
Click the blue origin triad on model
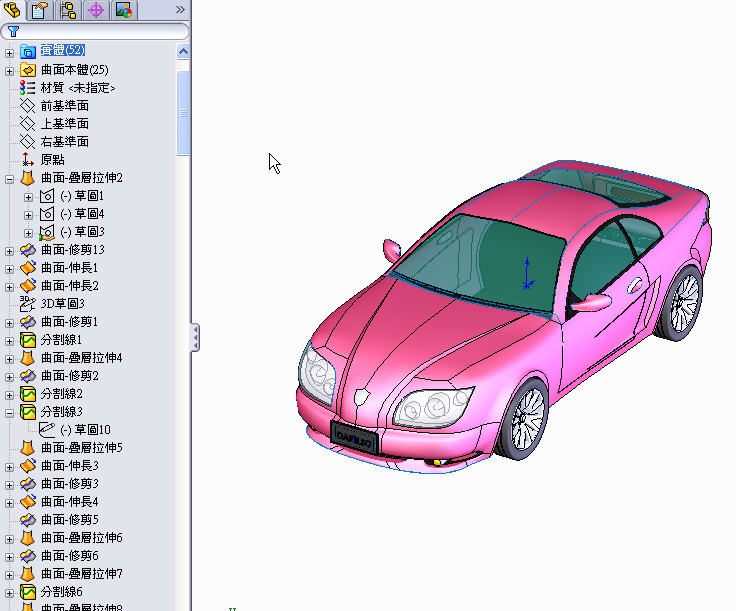528,274
